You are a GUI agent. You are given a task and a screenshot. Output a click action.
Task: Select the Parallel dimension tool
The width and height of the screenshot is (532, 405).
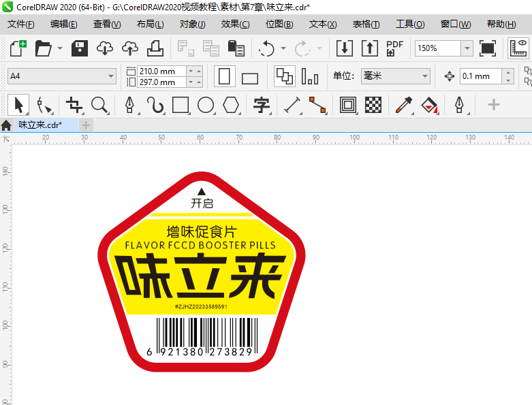click(292, 105)
